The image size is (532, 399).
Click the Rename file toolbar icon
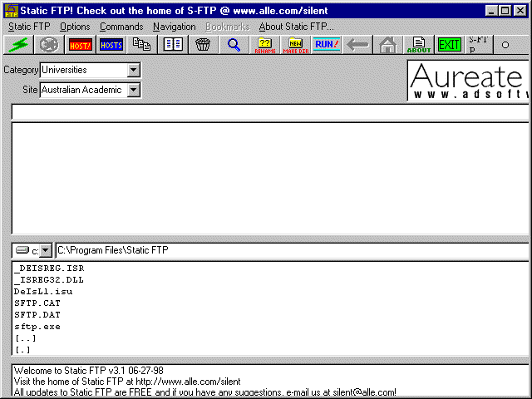coord(264,45)
